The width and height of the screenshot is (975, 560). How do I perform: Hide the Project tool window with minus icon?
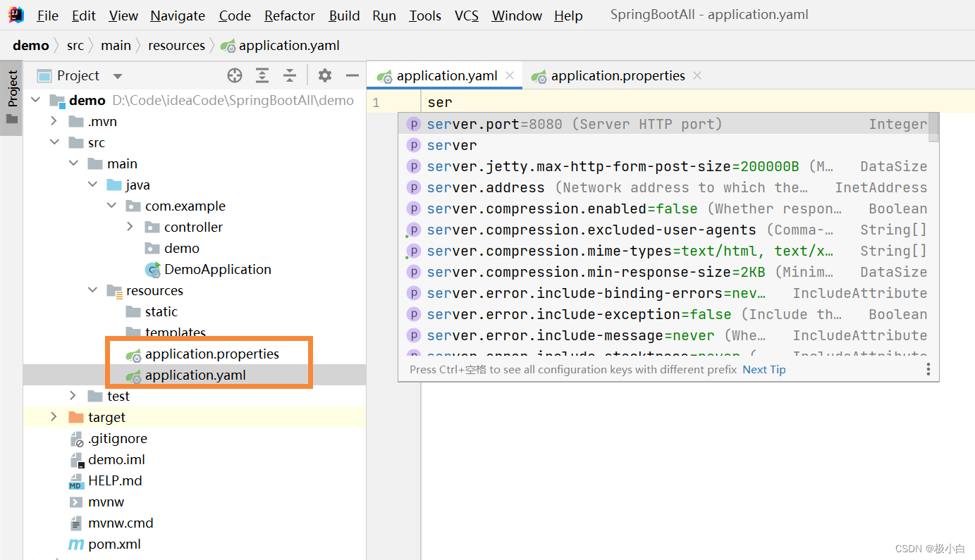point(352,75)
